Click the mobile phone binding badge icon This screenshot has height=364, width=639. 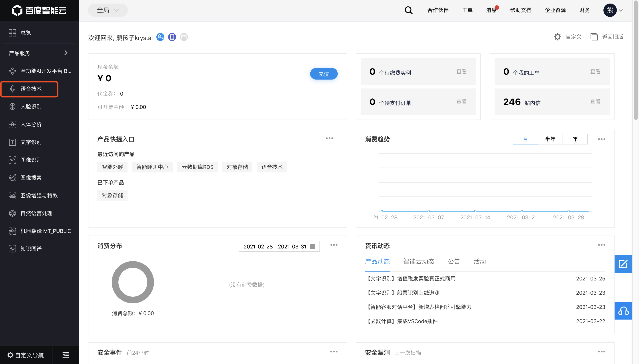pyautogui.click(x=172, y=37)
